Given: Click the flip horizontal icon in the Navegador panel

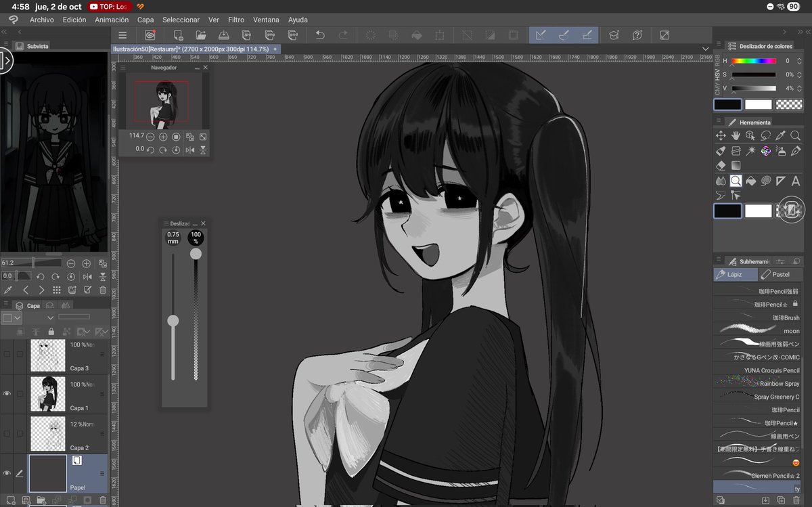Looking at the screenshot, I should coord(190,150).
